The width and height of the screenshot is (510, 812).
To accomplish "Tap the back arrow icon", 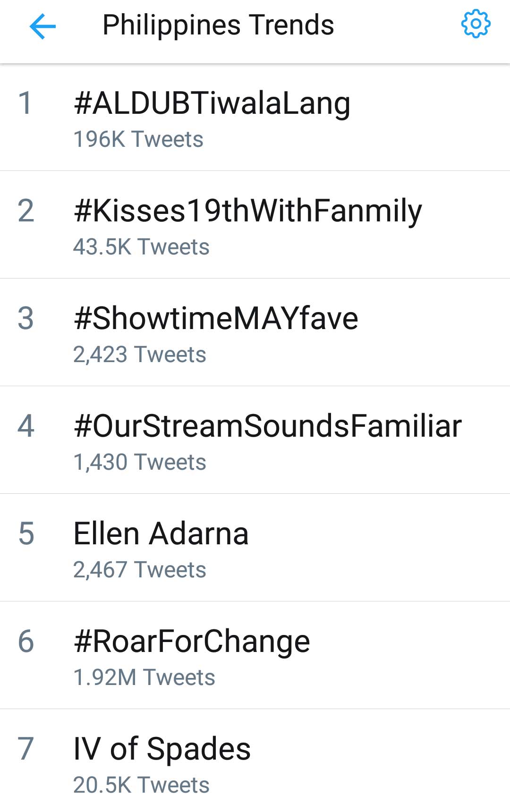I will pos(42,26).
